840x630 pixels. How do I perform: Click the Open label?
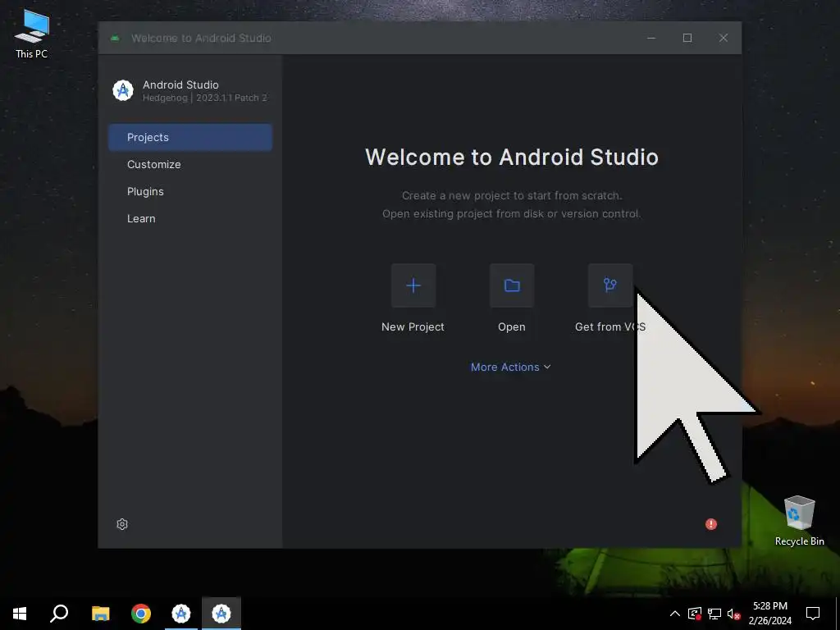pos(512,326)
